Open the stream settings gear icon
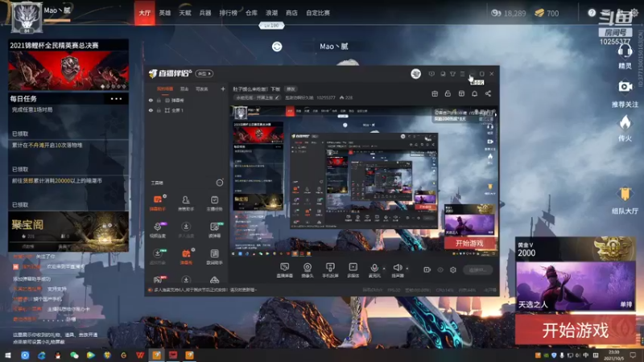644x362 pixels. pos(453,269)
